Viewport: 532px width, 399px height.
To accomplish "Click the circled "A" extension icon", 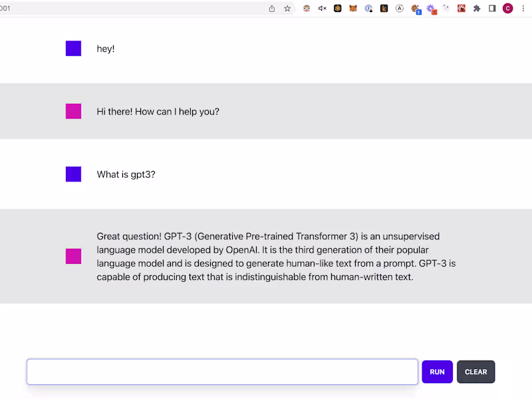I will tap(400, 9).
